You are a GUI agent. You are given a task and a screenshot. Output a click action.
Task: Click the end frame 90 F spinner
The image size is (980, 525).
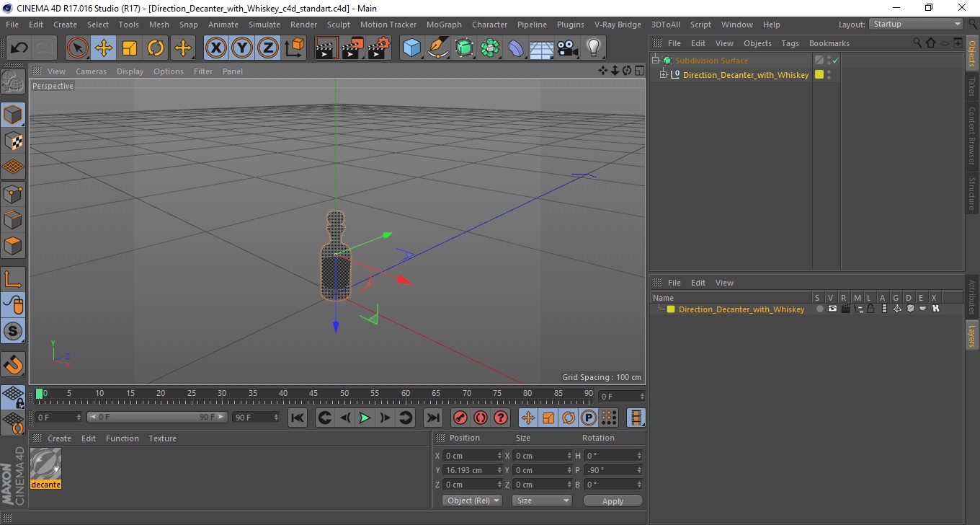tap(275, 418)
